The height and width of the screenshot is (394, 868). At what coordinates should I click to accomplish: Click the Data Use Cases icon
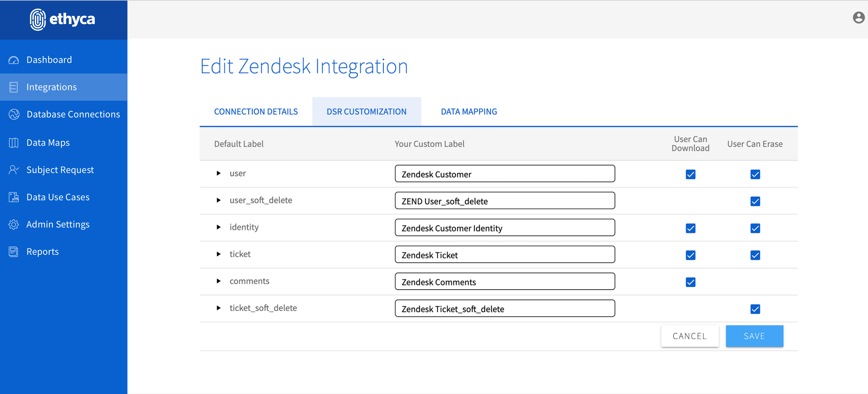(14, 197)
